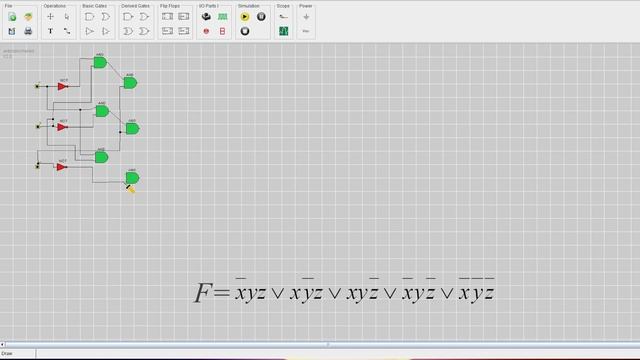Select the upper Power group icon

tap(306, 17)
